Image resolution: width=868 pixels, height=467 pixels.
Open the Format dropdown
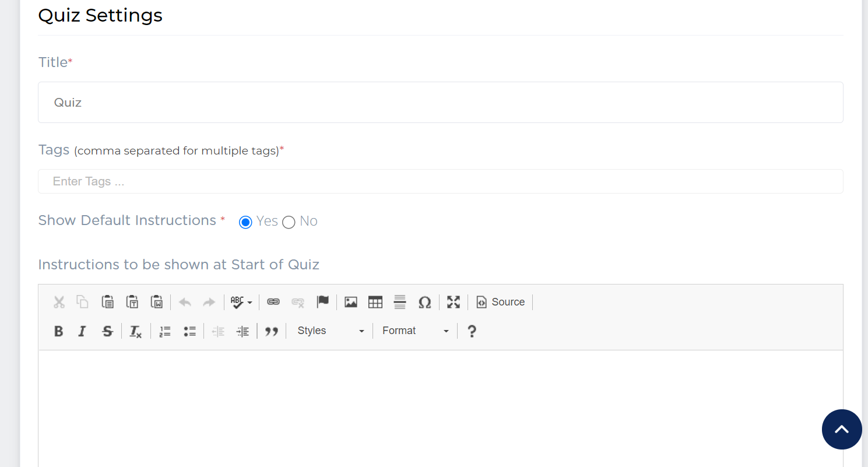tap(415, 331)
